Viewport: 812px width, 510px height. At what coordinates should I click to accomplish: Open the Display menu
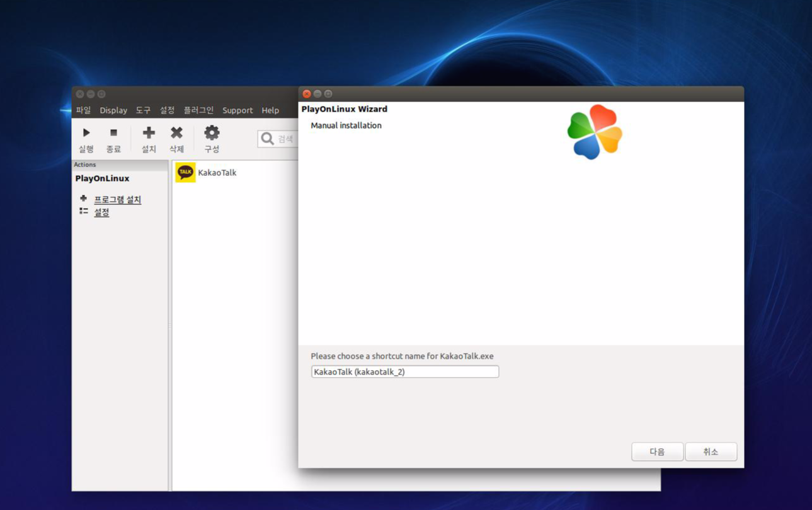click(x=113, y=110)
